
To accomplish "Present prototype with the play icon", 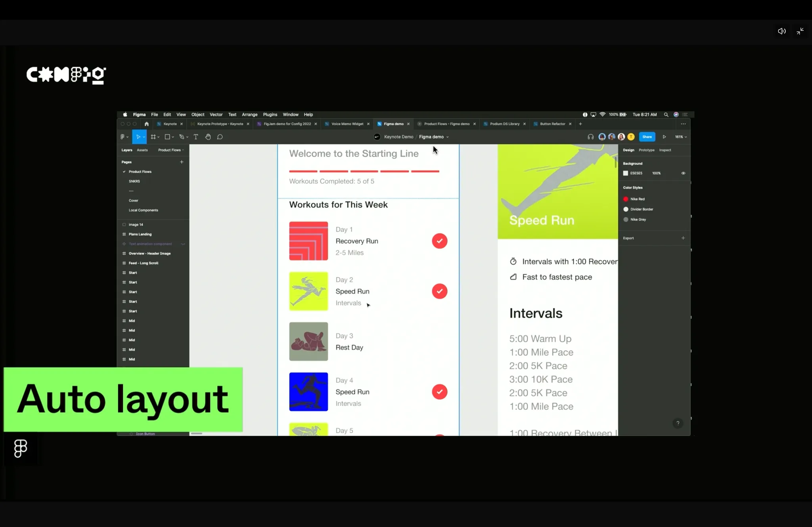I will [664, 137].
